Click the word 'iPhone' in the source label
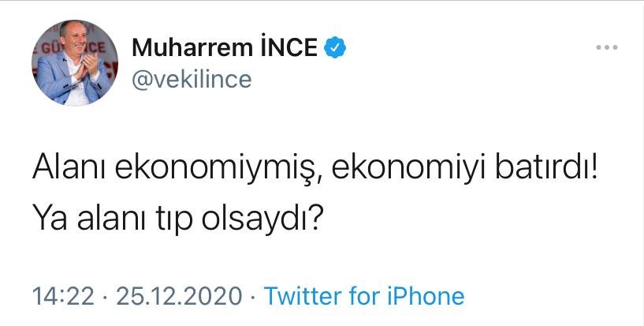Screen dimensions: 644x326 pos(425,297)
